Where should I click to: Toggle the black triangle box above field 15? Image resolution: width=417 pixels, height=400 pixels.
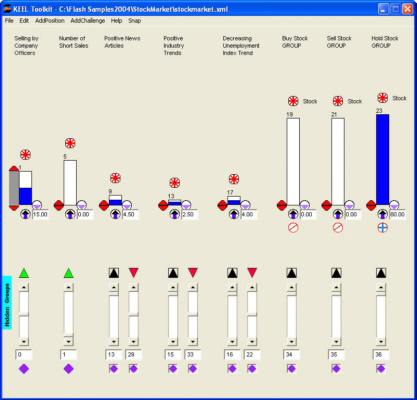click(x=173, y=273)
